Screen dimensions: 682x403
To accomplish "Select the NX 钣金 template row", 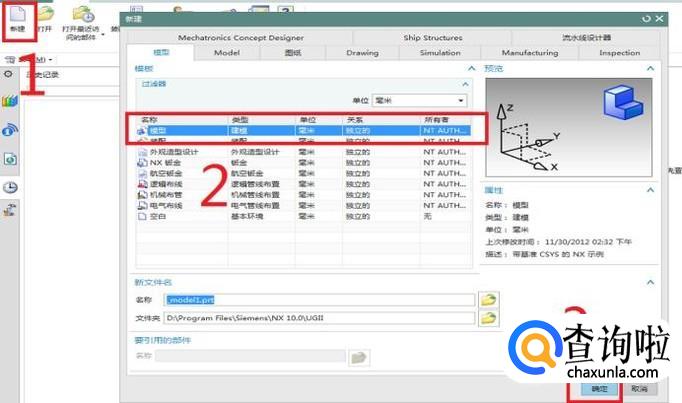I will tap(304, 163).
